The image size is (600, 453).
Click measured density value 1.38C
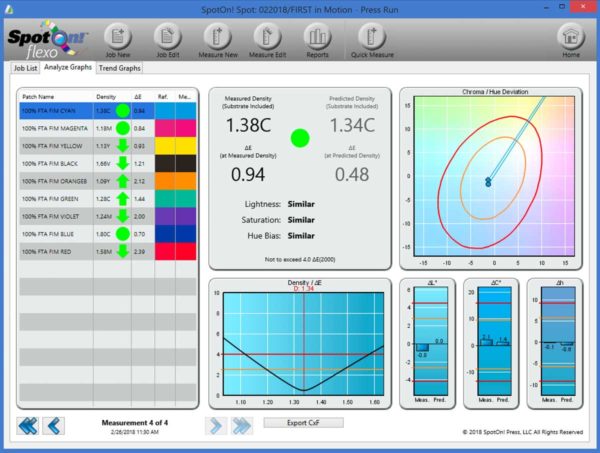tap(248, 125)
